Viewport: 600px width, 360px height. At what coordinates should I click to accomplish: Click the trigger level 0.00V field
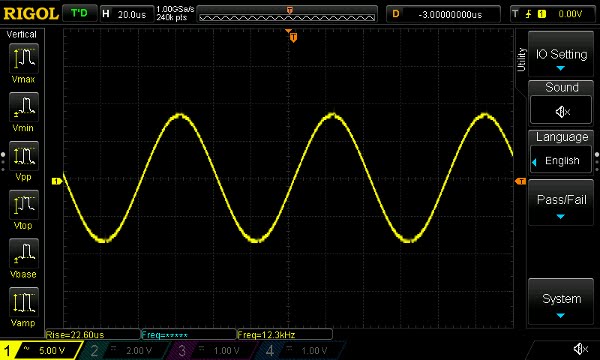click(570, 14)
